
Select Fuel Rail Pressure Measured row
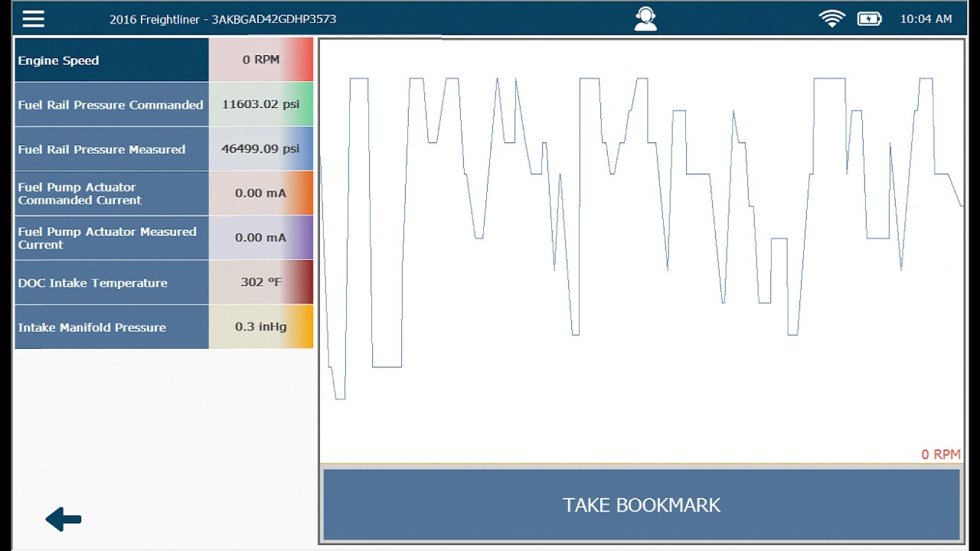pyautogui.click(x=164, y=149)
